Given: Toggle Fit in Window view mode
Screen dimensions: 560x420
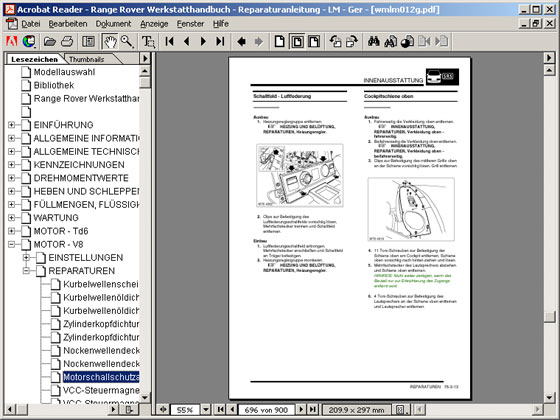Looking at the screenshot, I should click(297, 41).
